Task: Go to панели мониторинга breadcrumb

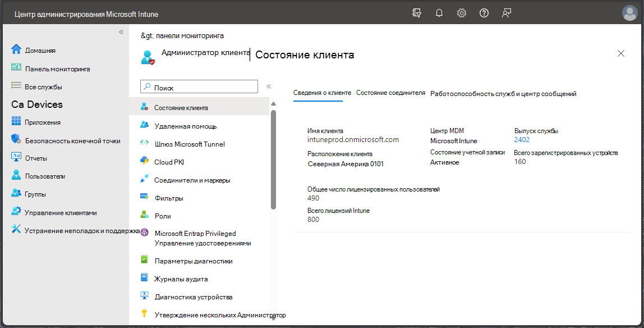Action: tap(190, 36)
